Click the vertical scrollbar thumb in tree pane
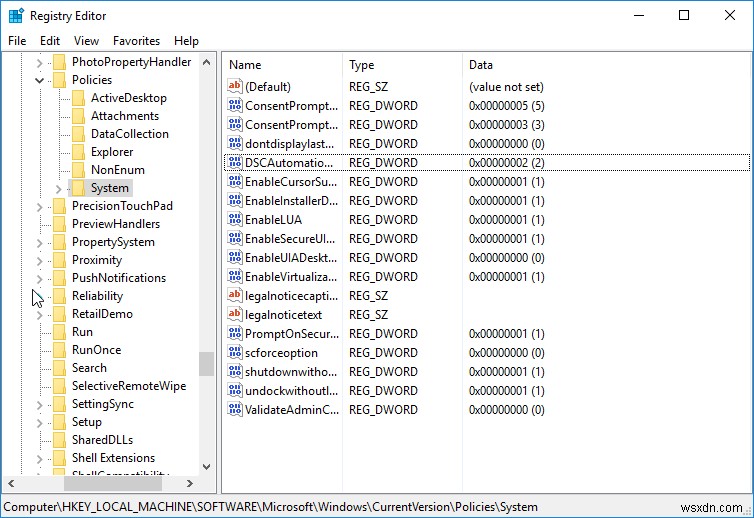Screen dimensions: 754x518 coord(207,364)
